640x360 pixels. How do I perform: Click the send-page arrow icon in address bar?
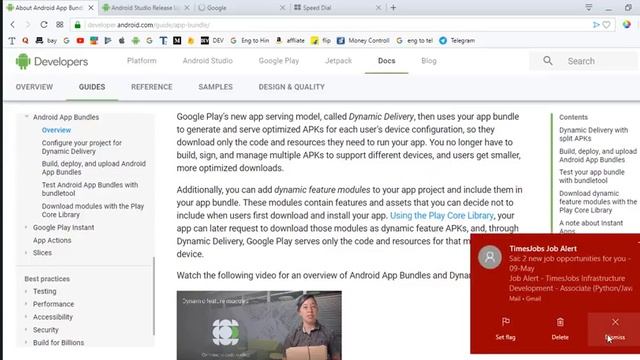point(596,25)
